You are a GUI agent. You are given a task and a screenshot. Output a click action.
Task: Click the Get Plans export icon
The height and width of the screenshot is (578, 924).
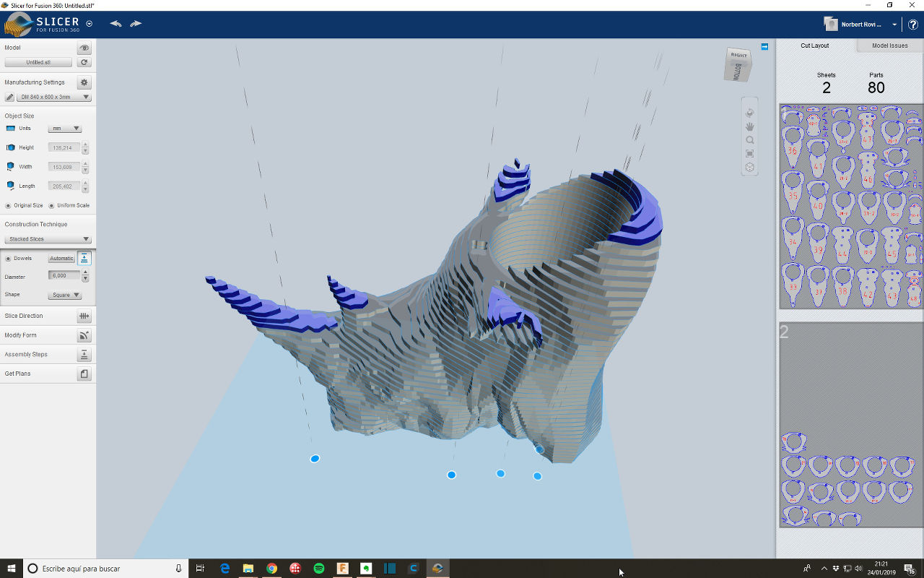coord(84,374)
